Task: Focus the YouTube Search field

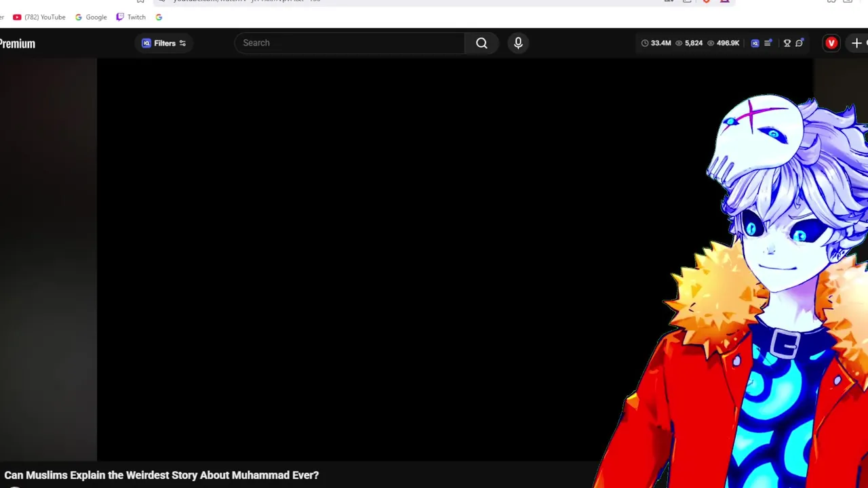Action: (349, 43)
